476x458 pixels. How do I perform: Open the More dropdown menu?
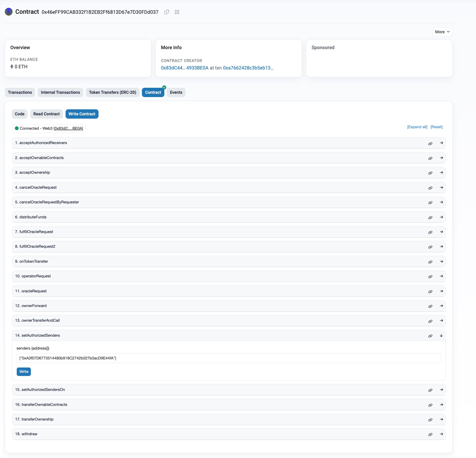[442, 32]
